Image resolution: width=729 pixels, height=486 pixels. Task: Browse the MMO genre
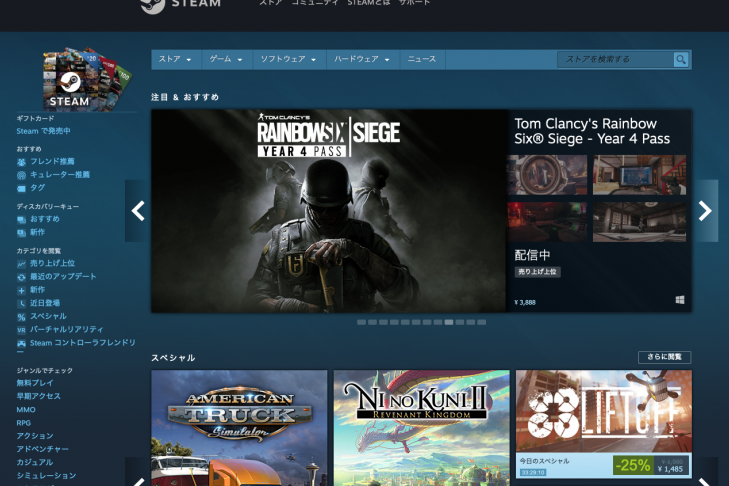pyautogui.click(x=26, y=410)
